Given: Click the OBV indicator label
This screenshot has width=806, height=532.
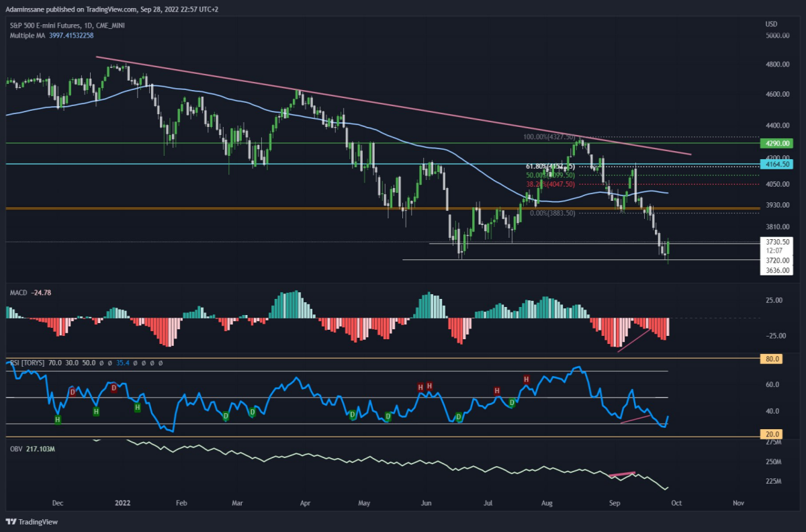Looking at the screenshot, I should (15, 447).
